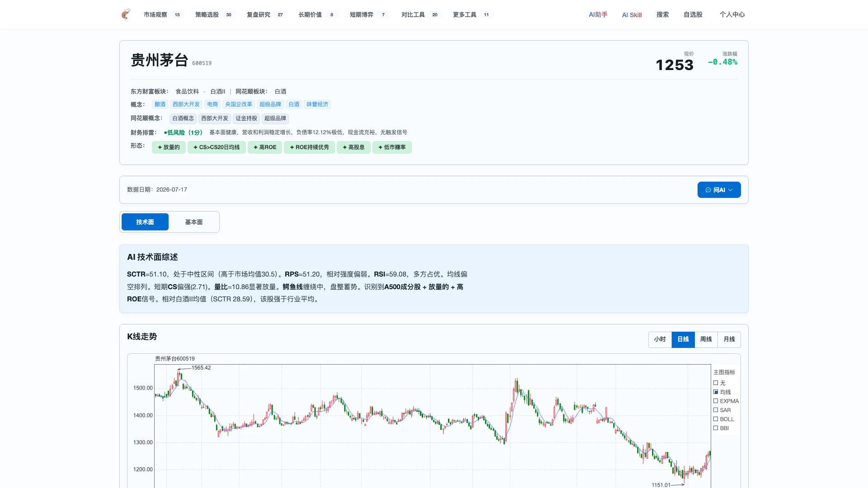Click the 电商 concept tag
The height and width of the screenshot is (488, 868).
pos(212,104)
